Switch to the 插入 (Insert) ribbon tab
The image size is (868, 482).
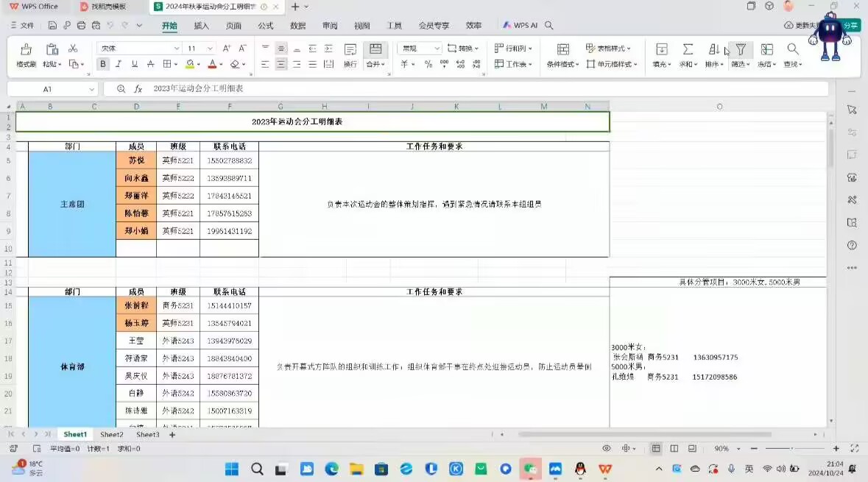pos(201,26)
